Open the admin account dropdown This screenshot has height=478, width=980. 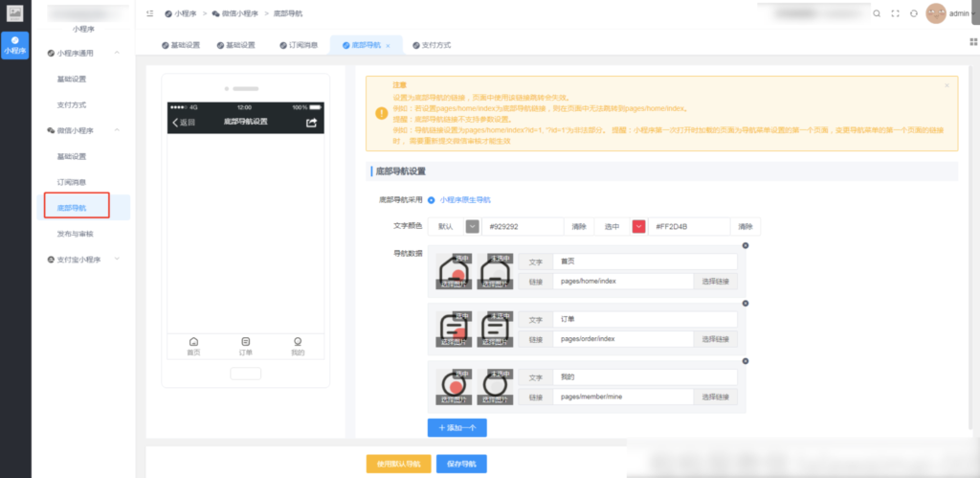coord(962,13)
